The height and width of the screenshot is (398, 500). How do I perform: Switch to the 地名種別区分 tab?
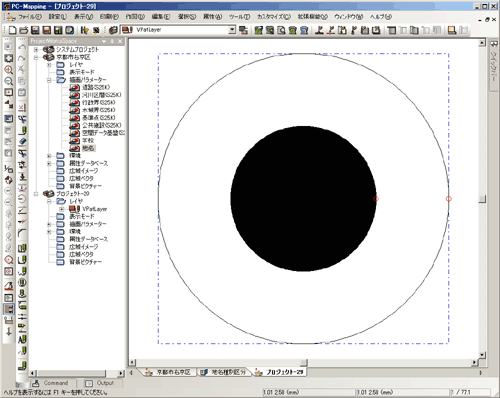[x=224, y=372]
